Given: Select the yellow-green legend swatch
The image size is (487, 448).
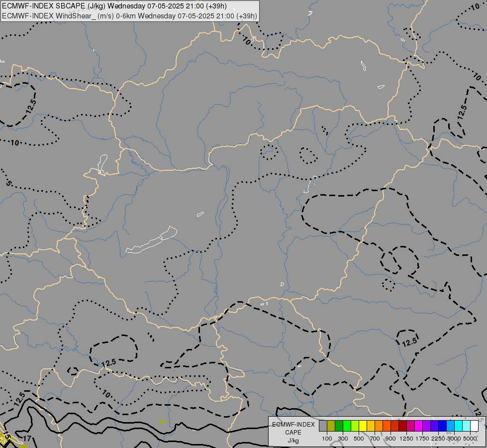Looking at the screenshot, I should coord(355,426).
